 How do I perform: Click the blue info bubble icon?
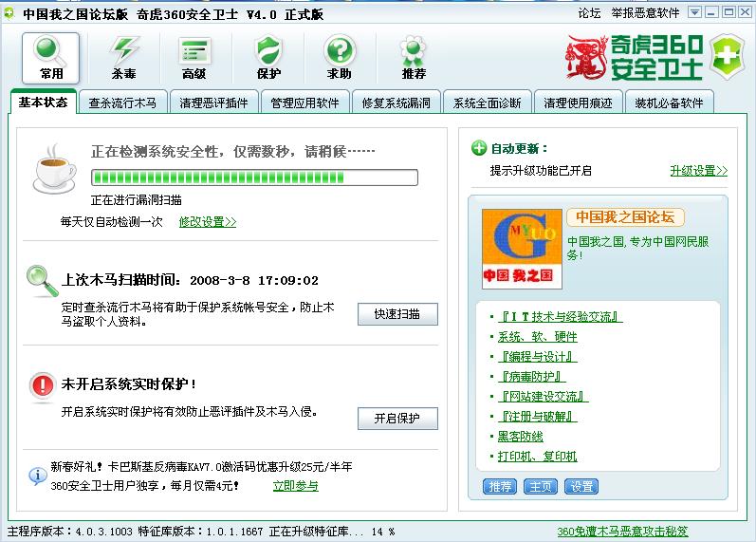pyautogui.click(x=38, y=476)
